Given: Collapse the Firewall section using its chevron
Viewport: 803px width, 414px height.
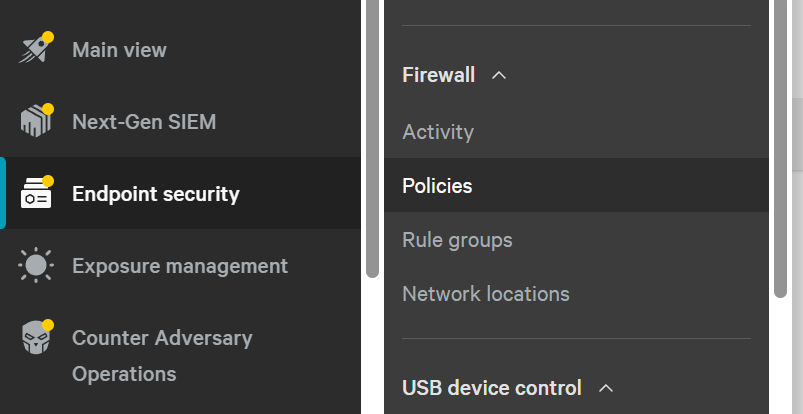Looking at the screenshot, I should pos(499,75).
